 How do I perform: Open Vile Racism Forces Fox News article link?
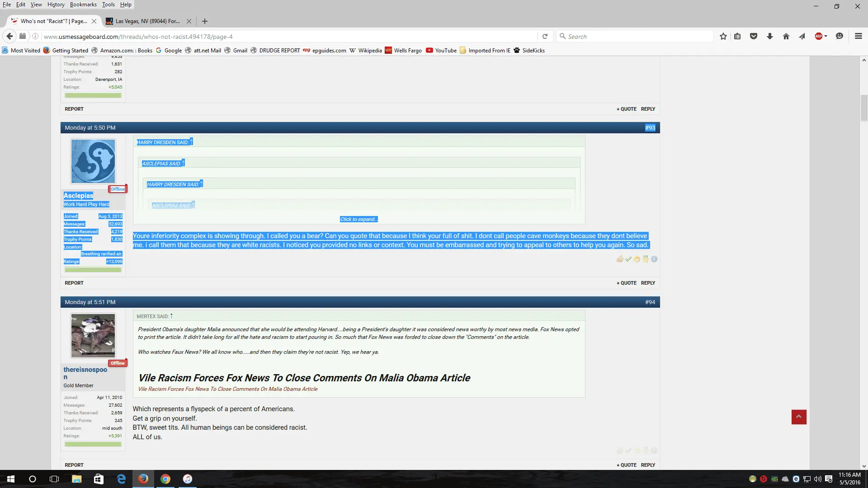(228, 389)
